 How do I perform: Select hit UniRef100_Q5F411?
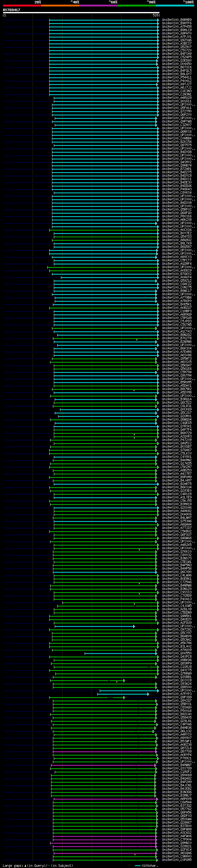[177, 108]
